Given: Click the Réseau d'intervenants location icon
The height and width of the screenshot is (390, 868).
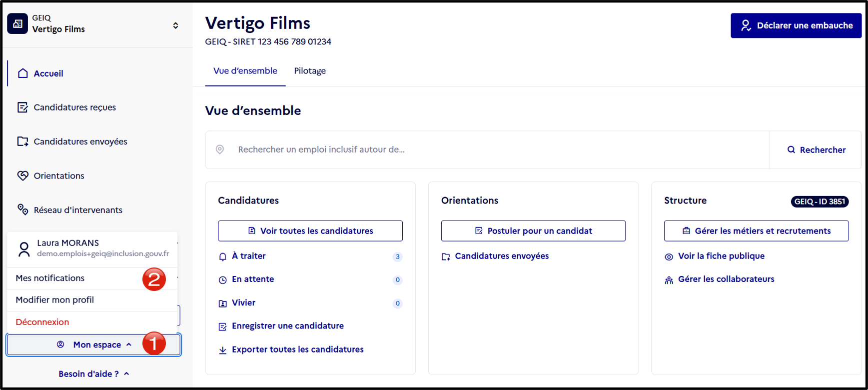Looking at the screenshot, I should 22,209.
